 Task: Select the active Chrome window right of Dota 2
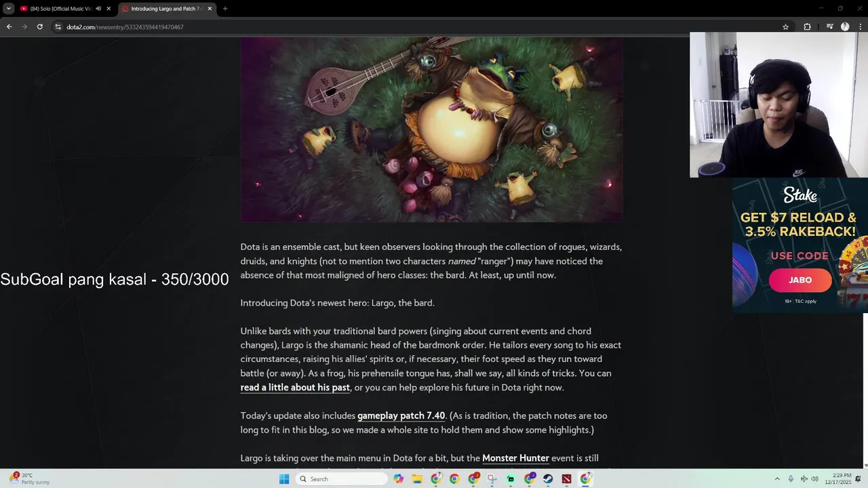(x=585, y=479)
